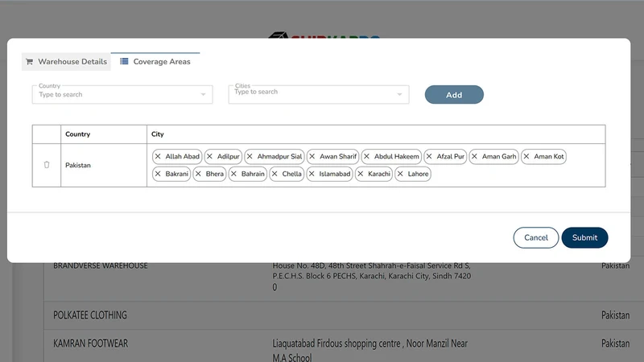Remove the Allah Abad city chip

158,156
